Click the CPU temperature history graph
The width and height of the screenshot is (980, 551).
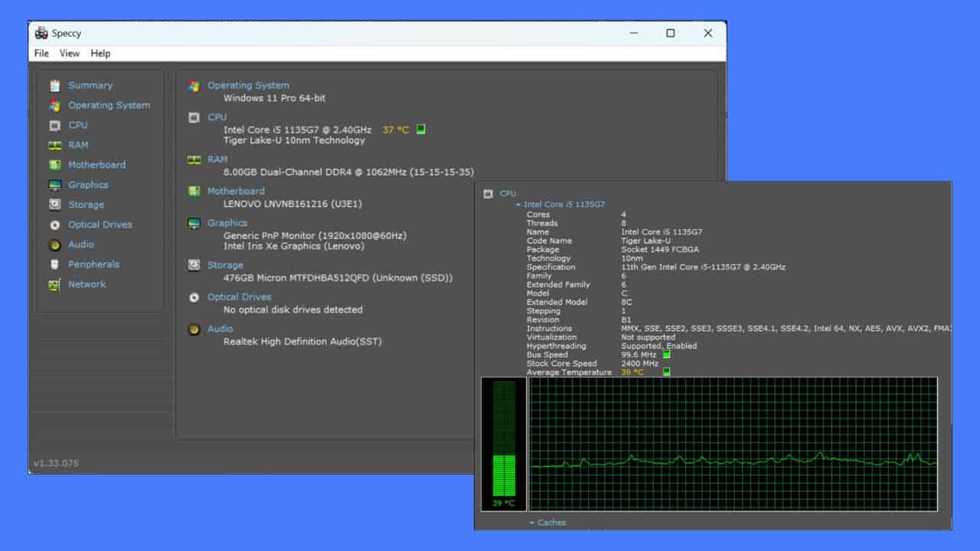coord(733,444)
